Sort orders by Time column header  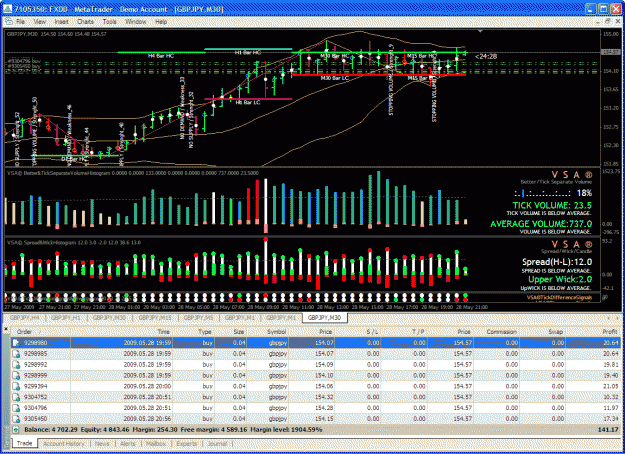click(121, 332)
